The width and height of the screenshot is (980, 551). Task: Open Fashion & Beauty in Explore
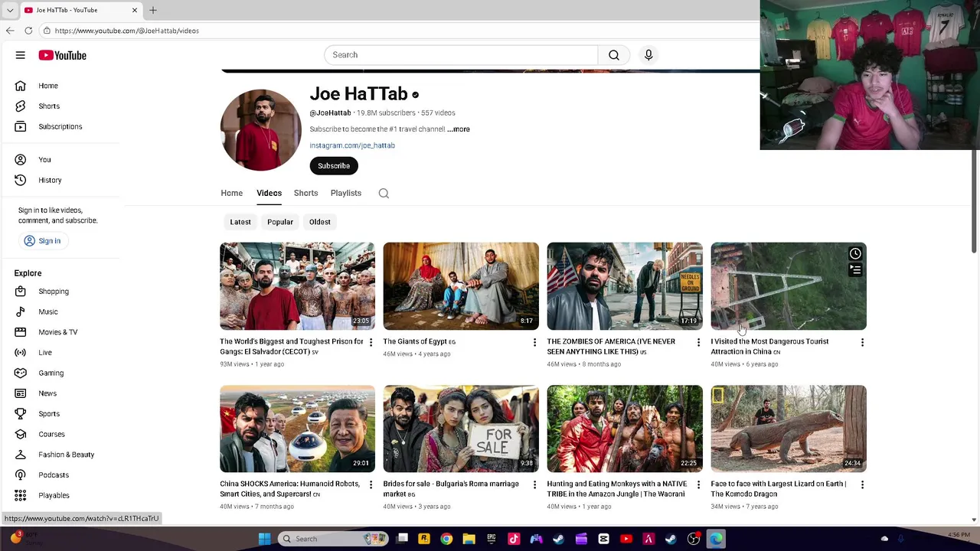click(65, 455)
